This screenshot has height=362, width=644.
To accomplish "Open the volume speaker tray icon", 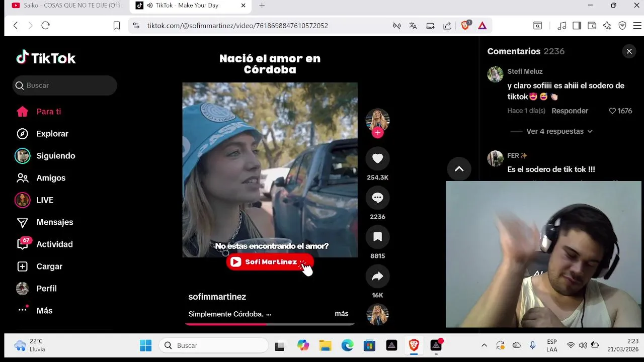I will [583, 345].
